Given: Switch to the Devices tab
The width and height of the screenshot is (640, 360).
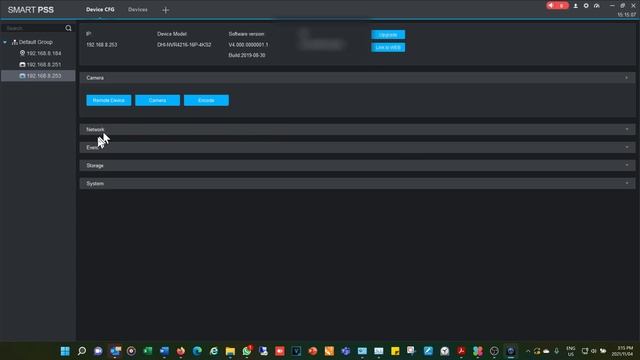Looking at the screenshot, I should [x=138, y=9].
